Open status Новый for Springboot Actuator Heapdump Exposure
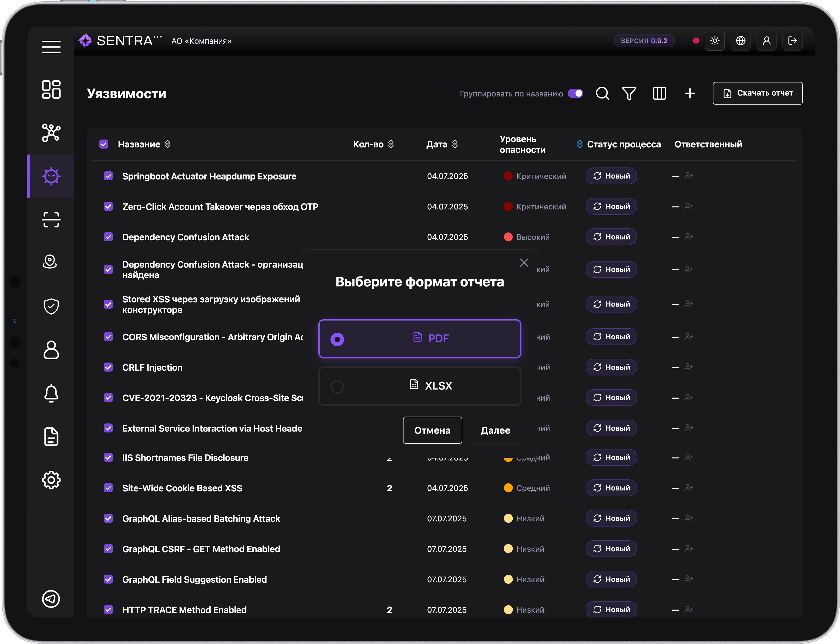 [611, 176]
